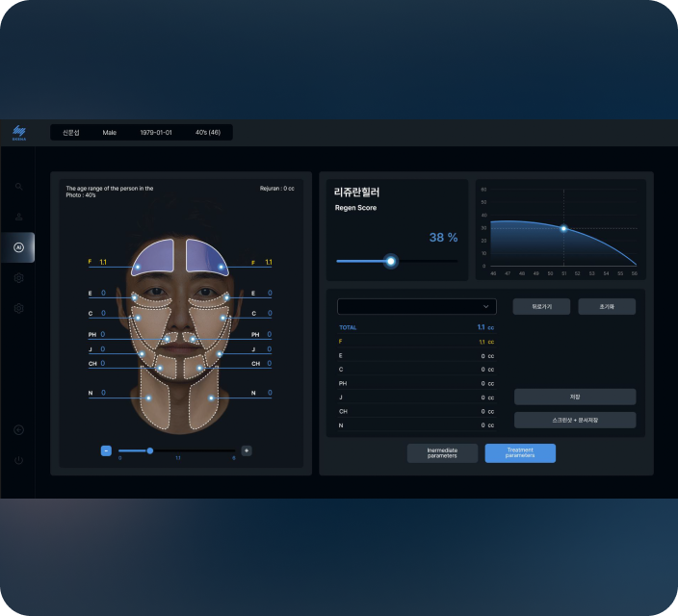
Task: Select the AI analysis sidebar icon
Action: [18, 247]
